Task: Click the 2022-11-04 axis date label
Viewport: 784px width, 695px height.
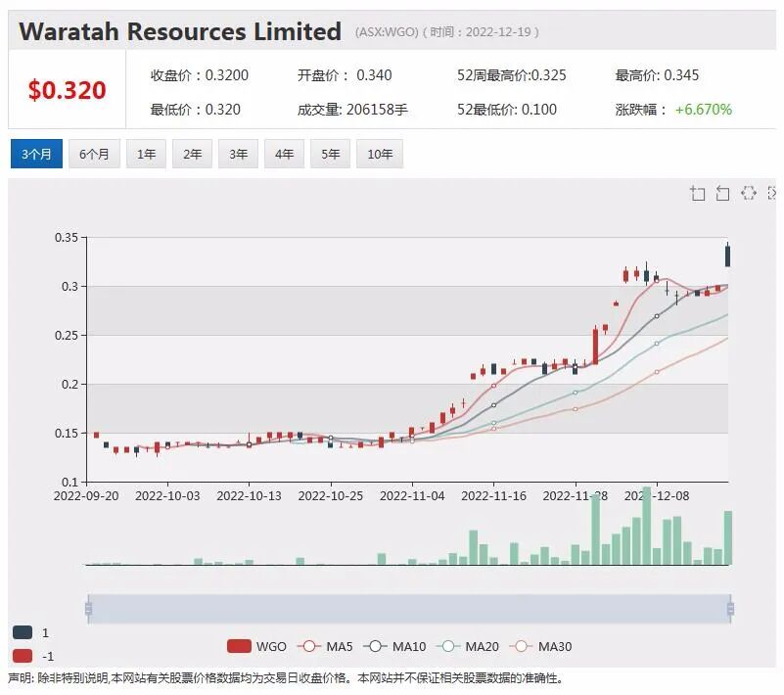Action: [412, 495]
